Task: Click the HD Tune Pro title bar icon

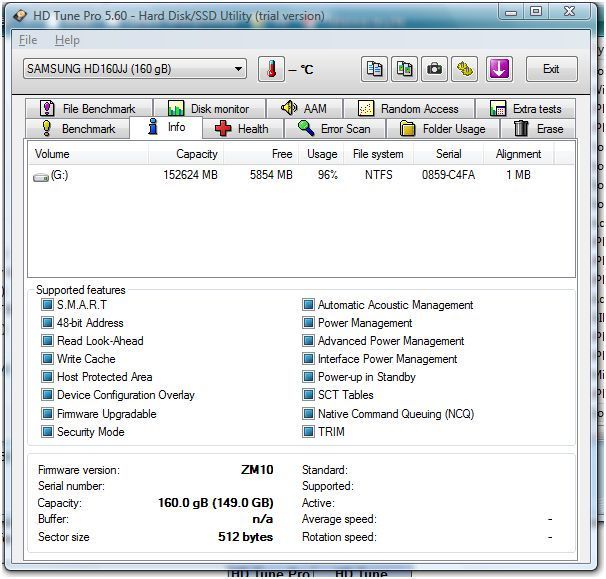Action: (20, 15)
